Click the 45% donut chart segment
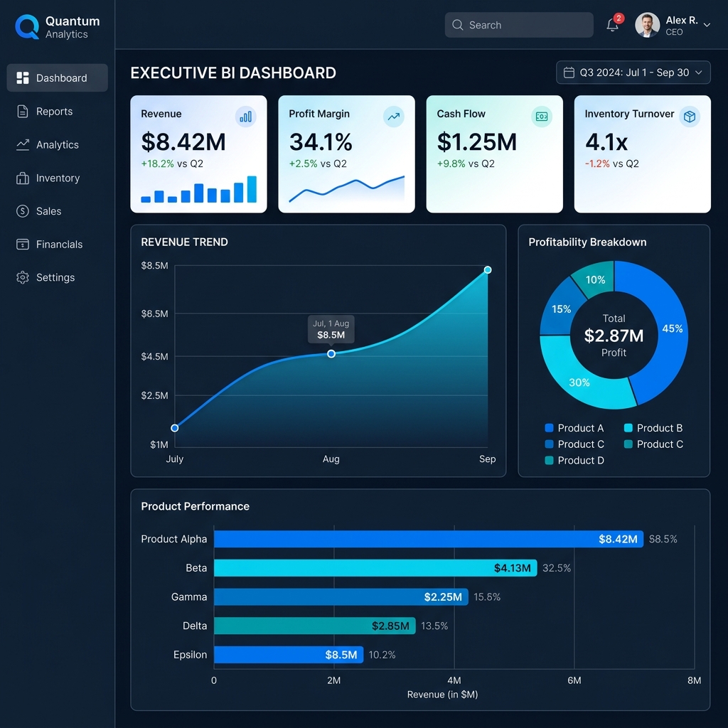Image resolution: width=728 pixels, height=728 pixels. pos(673,328)
